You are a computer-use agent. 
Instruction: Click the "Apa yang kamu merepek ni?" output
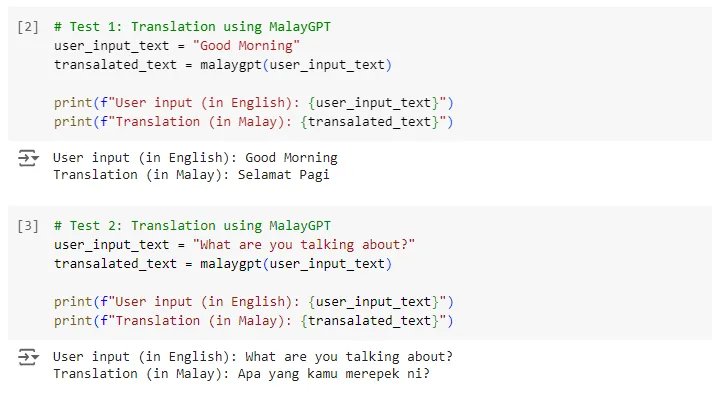coord(334,374)
